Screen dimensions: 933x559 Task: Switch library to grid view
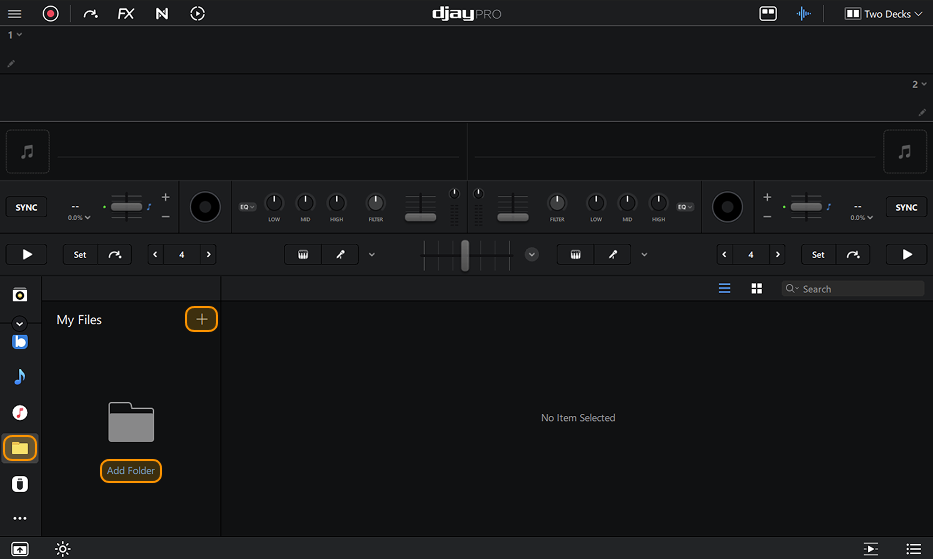pos(756,289)
